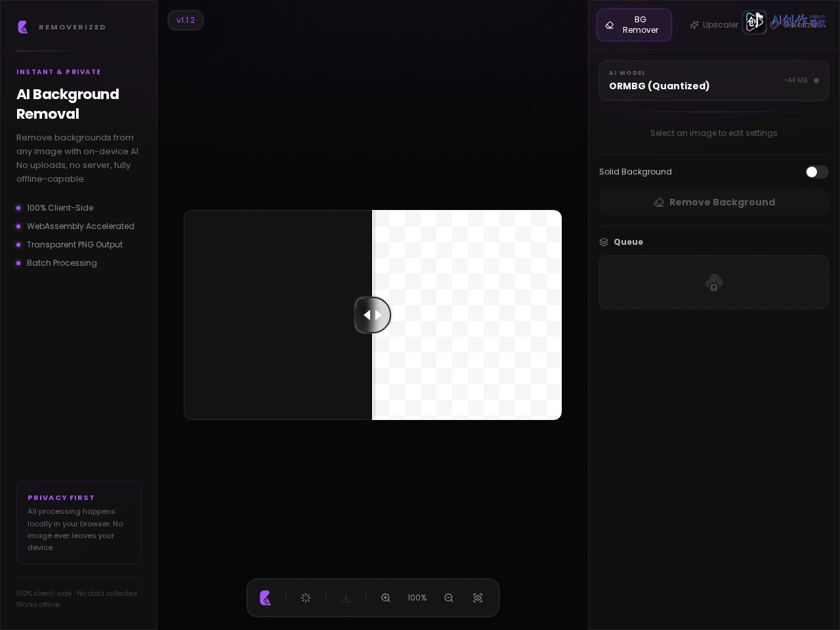
Task: Click the Queue section header
Action: pos(621,242)
